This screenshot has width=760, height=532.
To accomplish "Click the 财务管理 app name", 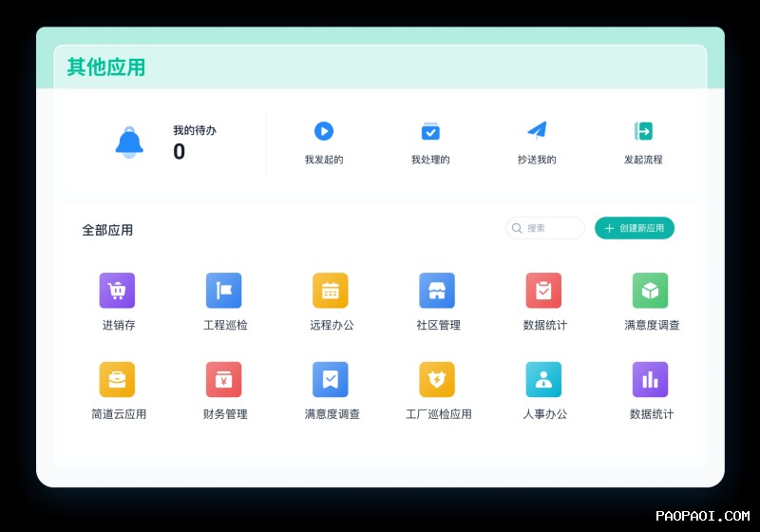I will tap(225, 414).
